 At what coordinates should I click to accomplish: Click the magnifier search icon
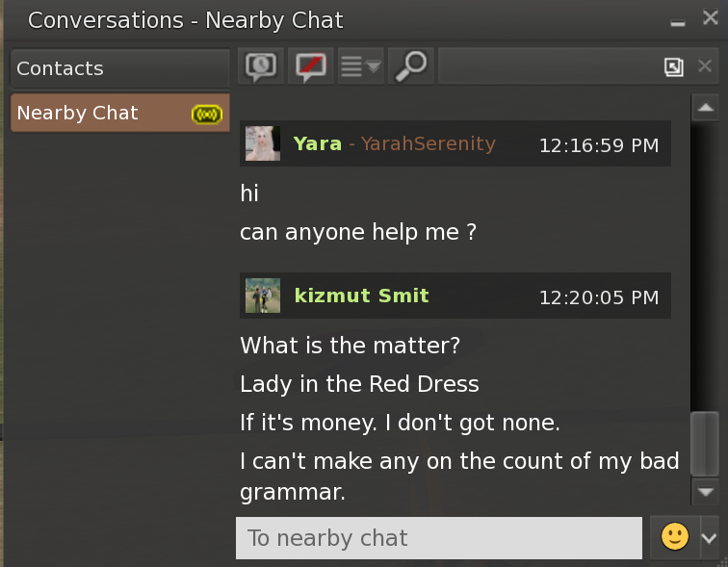click(x=411, y=66)
